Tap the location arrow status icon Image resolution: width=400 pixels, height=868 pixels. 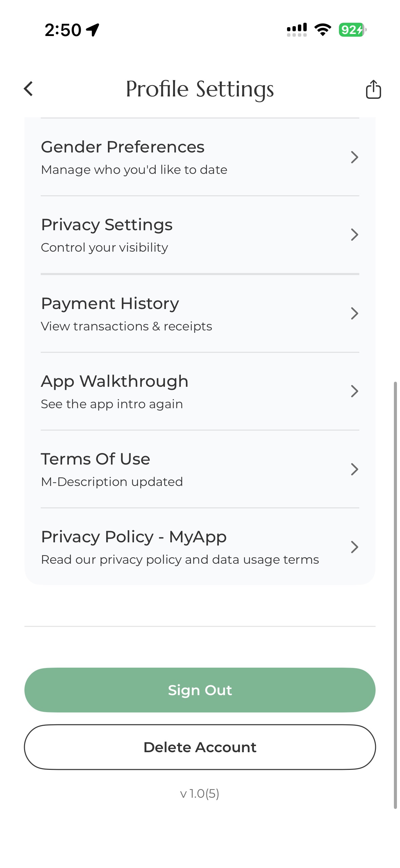pos(93,30)
